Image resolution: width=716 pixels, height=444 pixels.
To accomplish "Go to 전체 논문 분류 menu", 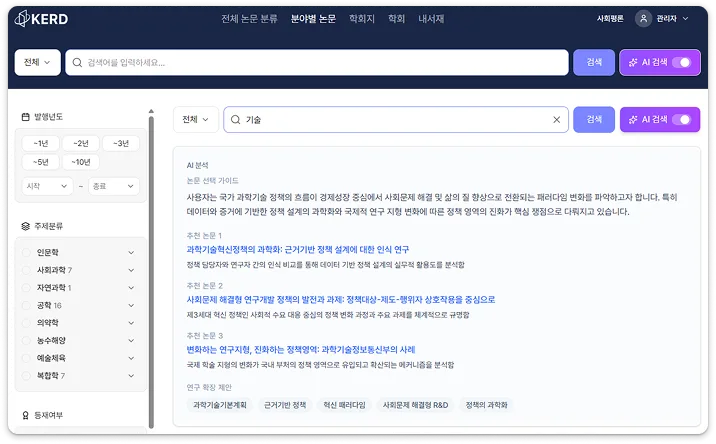I will click(x=249, y=19).
